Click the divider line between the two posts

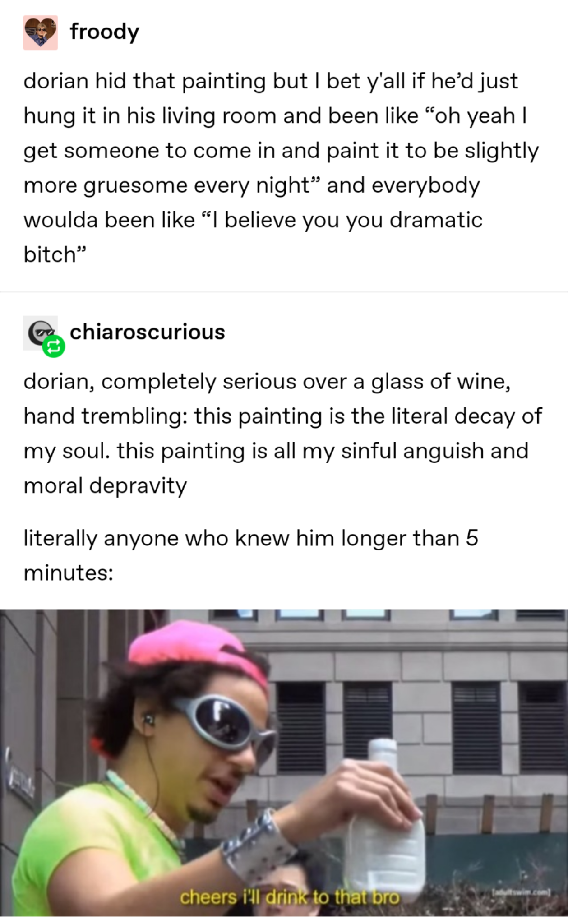284,291
